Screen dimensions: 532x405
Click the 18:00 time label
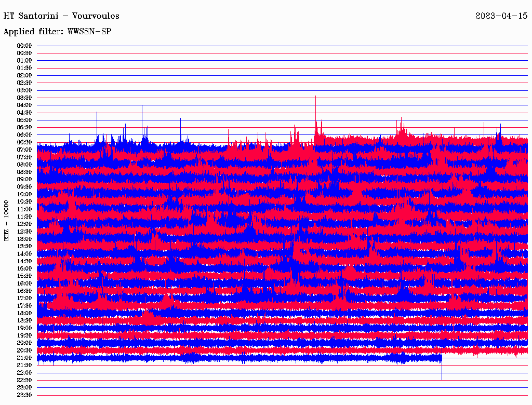[24, 313]
